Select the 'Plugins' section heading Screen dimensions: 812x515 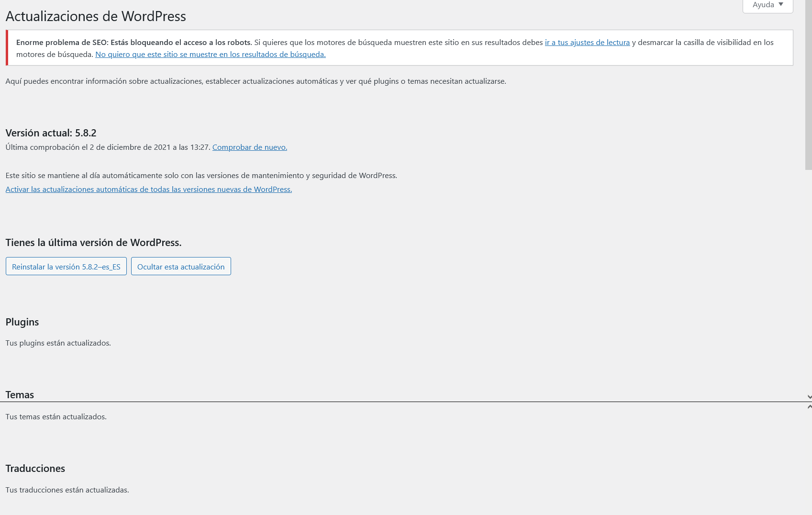pyautogui.click(x=22, y=322)
